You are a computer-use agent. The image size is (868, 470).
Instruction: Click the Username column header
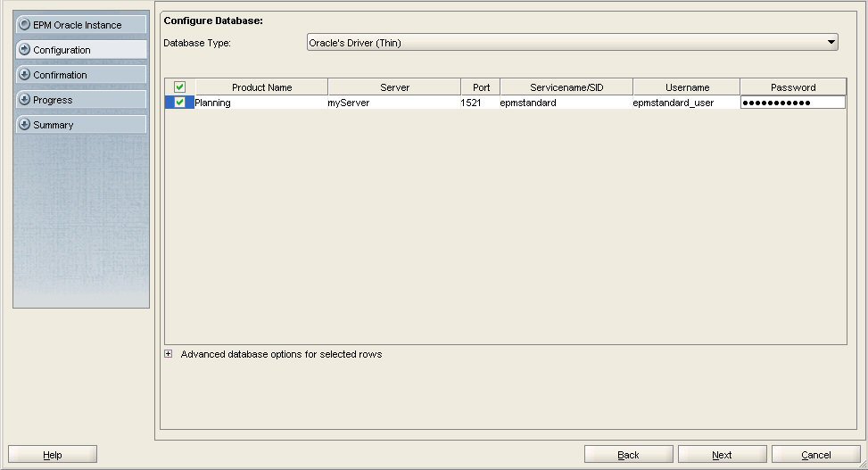click(686, 87)
